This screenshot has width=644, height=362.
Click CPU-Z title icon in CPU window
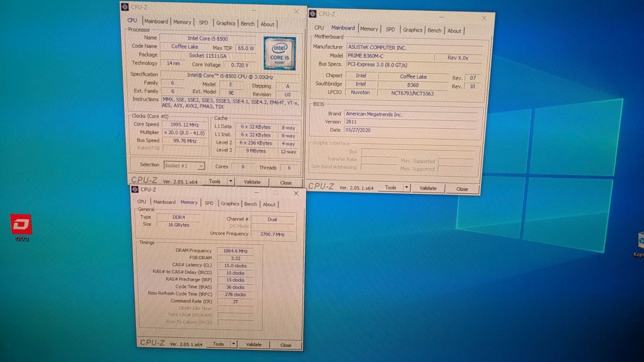125,7
